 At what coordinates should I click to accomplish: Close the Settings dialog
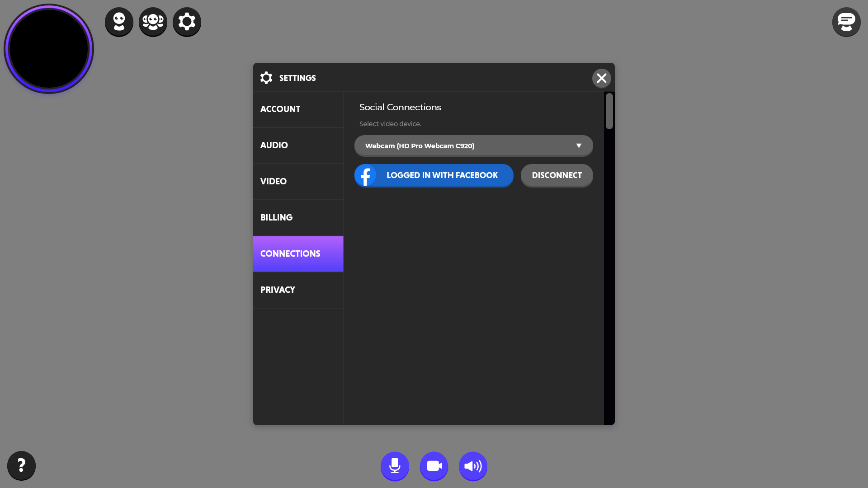tap(601, 78)
